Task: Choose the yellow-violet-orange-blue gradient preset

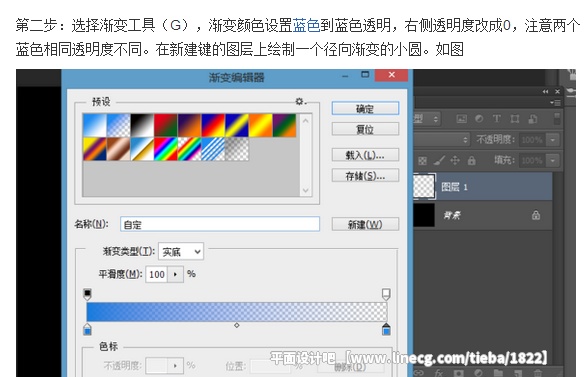Action: point(94,149)
